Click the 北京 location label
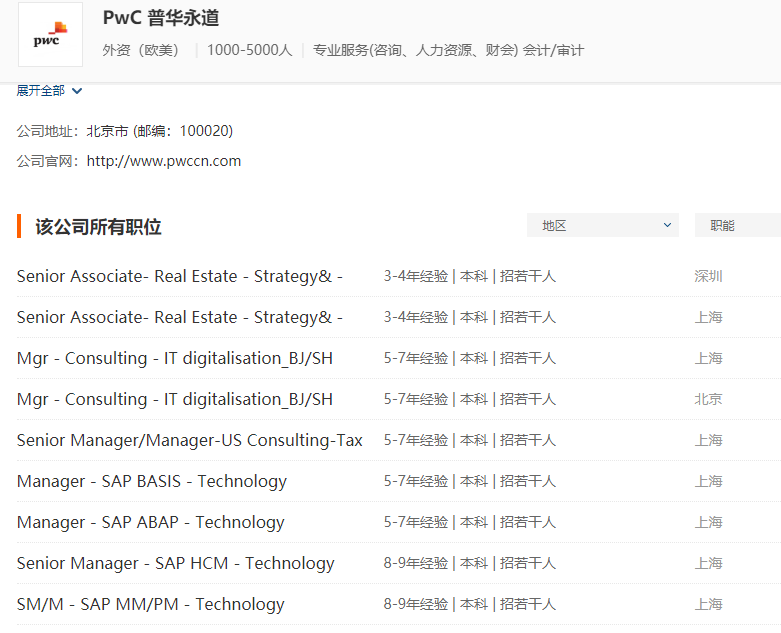This screenshot has width=781, height=633. coord(708,399)
